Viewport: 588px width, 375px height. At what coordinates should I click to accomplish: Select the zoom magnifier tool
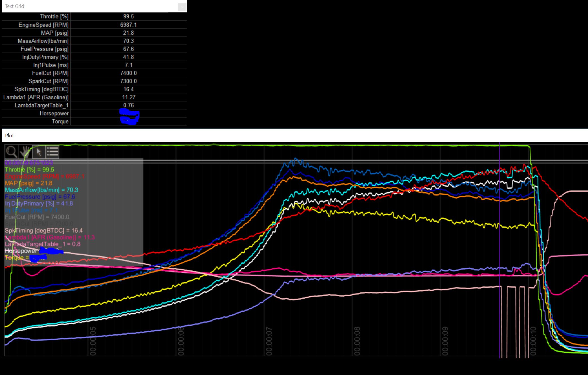pos(12,152)
